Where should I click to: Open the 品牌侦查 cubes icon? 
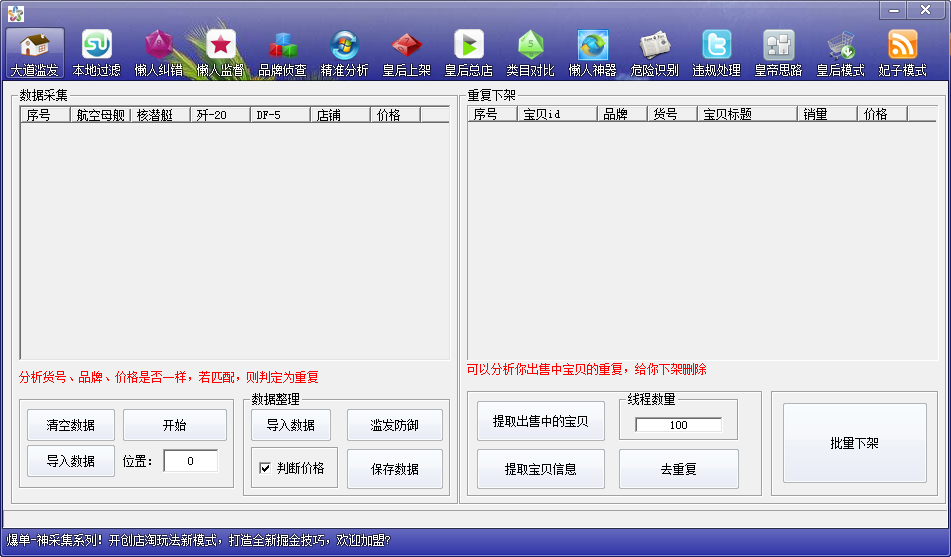pos(283,53)
